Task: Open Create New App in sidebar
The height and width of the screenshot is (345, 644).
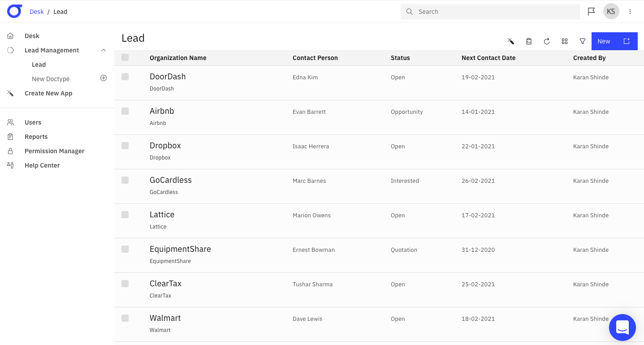Action: point(48,93)
